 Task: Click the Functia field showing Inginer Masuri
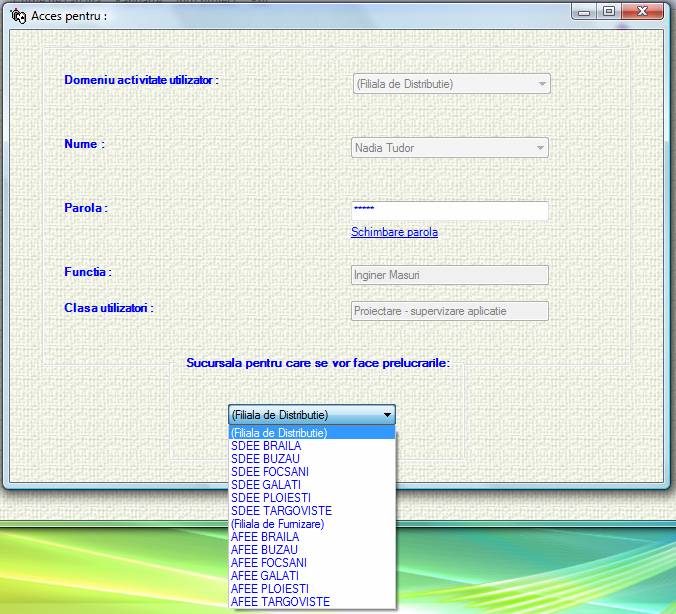[450, 275]
